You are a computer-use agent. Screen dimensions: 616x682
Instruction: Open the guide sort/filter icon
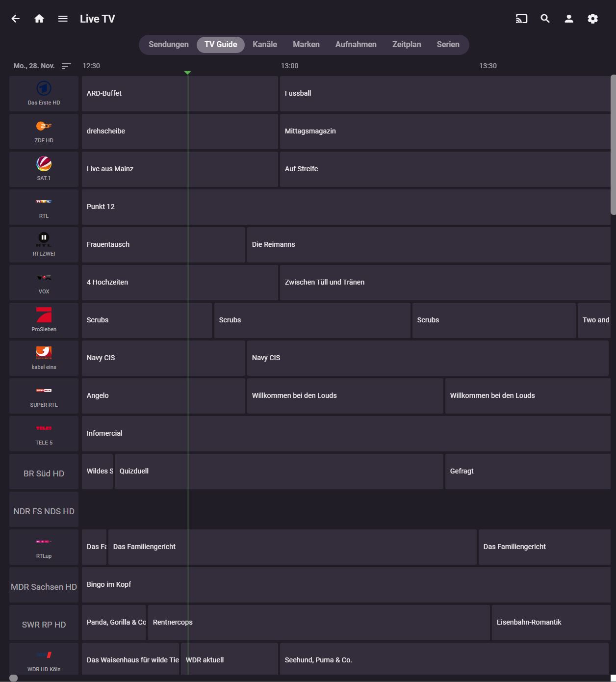pos(66,66)
